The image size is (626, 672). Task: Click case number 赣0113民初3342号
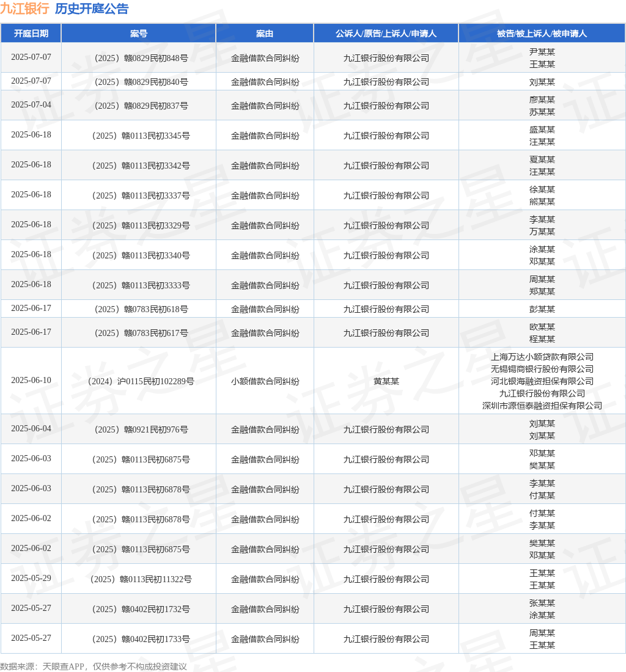[141, 166]
